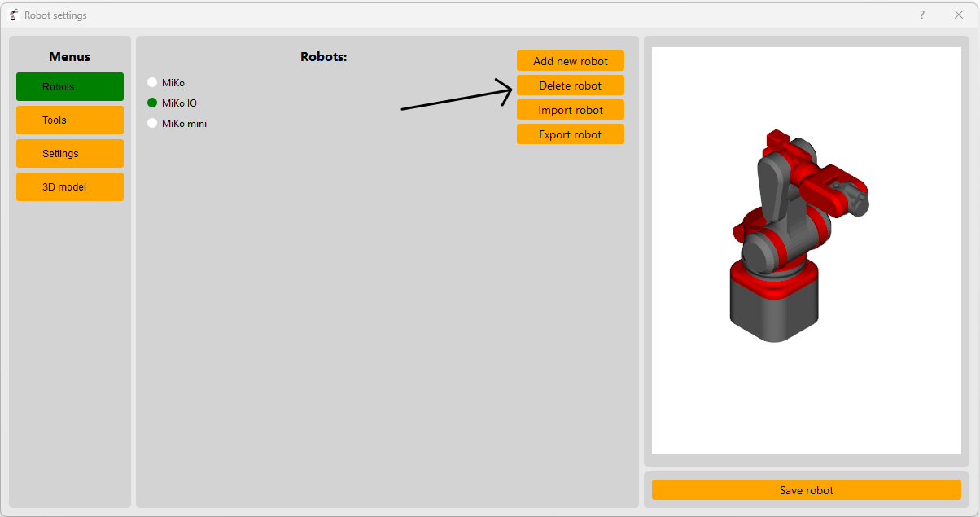Open the 3D model menu section
Image resolution: width=980 pixels, height=517 pixels.
(69, 186)
